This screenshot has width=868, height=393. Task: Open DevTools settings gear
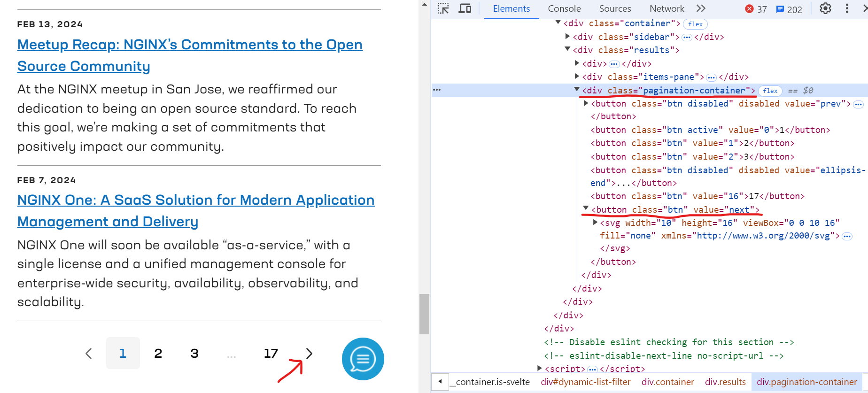point(825,8)
